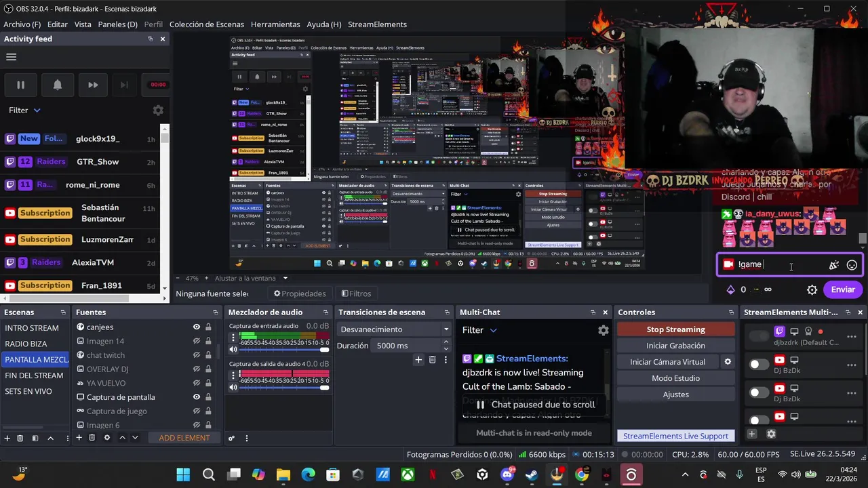Open the Ajustar a la ventana dropdown
Viewport: 868px width, 488px height.
[251, 278]
